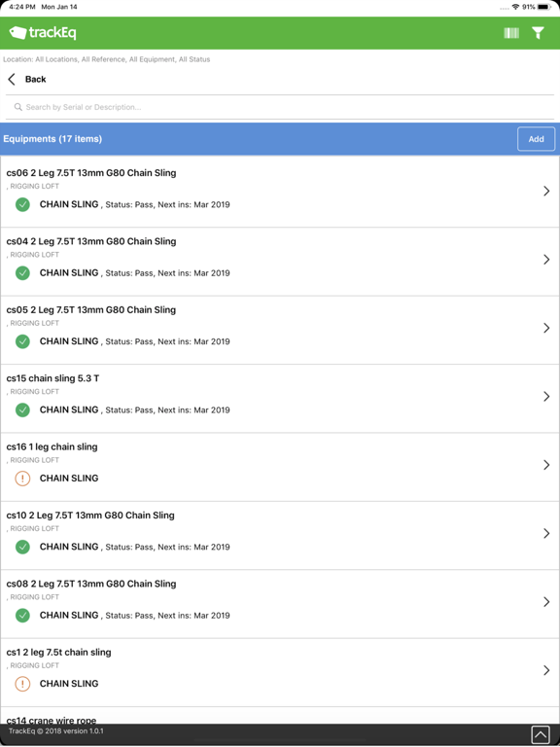The width and height of the screenshot is (560, 747).
Task: Click the search magnifier icon
Action: [18, 107]
